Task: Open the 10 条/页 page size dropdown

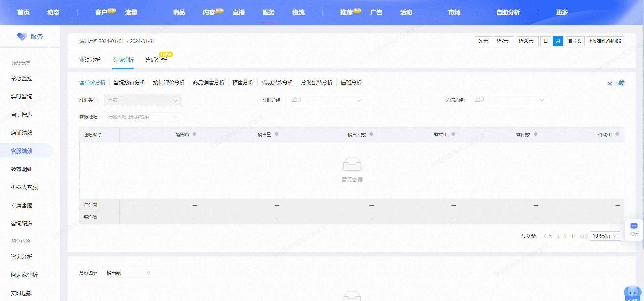Action: (605, 236)
